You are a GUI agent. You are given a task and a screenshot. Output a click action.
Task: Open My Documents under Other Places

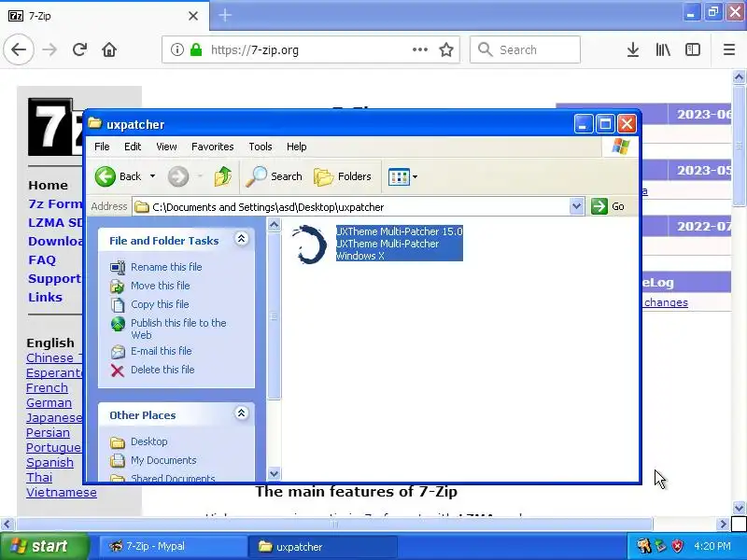pos(163,460)
